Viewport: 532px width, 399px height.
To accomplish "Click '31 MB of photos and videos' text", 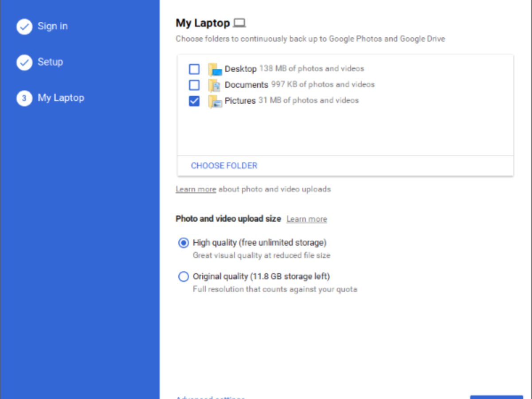I will (309, 100).
